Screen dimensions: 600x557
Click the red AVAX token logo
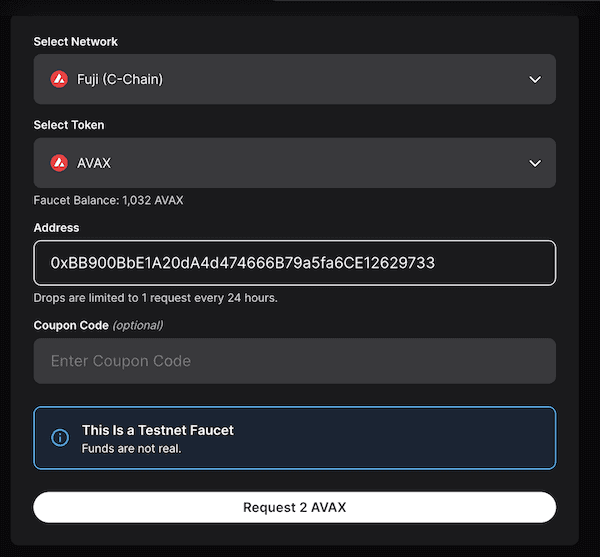click(59, 163)
